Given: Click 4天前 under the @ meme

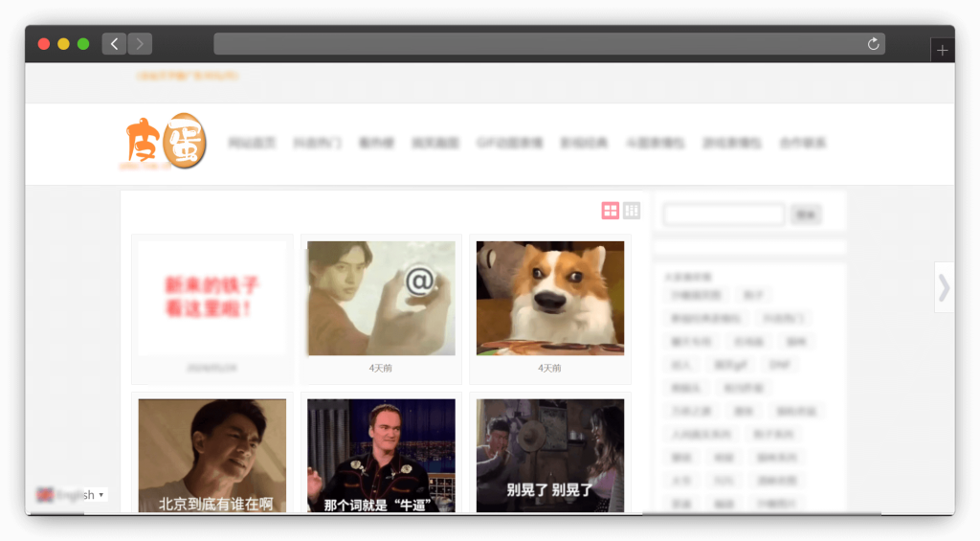Looking at the screenshot, I should click(x=381, y=369).
